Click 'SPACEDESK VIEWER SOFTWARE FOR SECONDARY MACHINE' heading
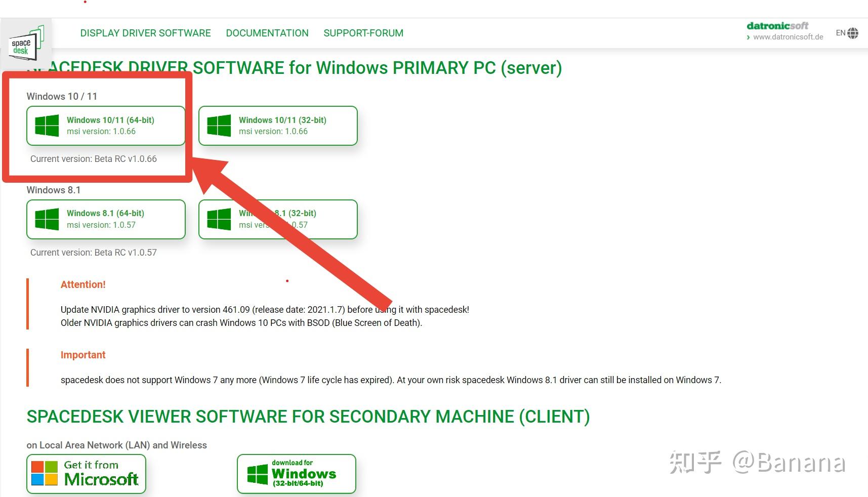 click(x=308, y=417)
